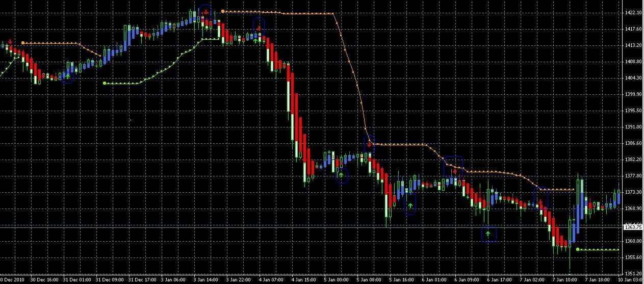Screen dimensions: 644x284
Task: Click time axis label 6 Jan 17:00
Action: coord(500,280)
